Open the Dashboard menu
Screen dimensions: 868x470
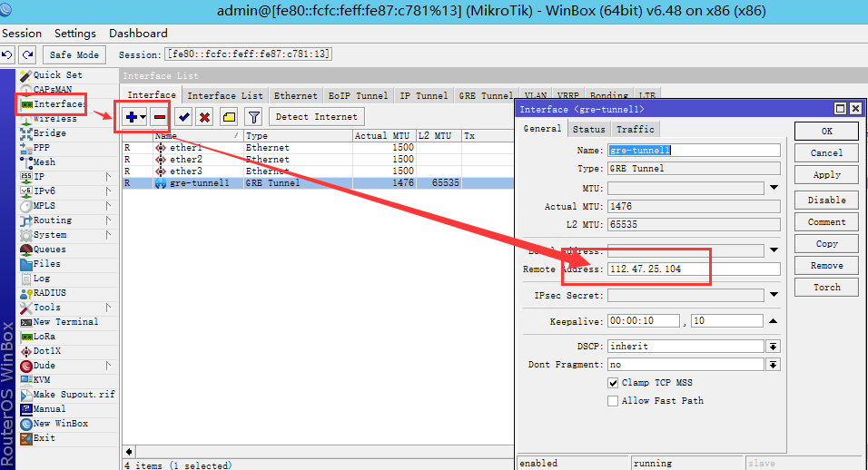point(138,34)
